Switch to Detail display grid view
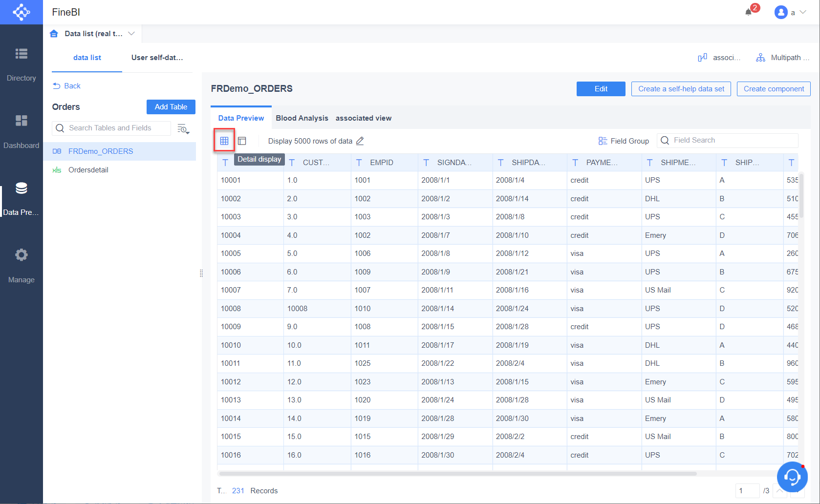The image size is (820, 504). tap(224, 141)
